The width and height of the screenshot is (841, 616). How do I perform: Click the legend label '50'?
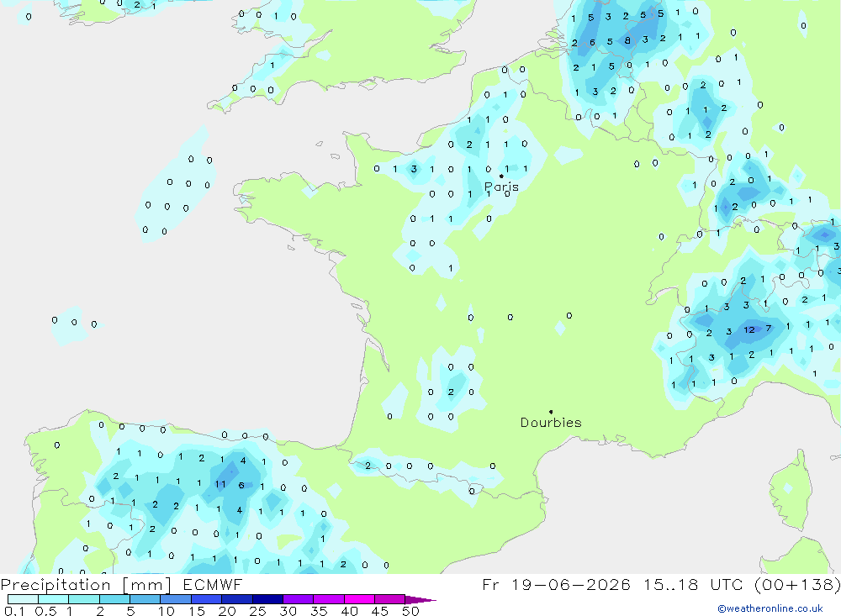[410, 611]
